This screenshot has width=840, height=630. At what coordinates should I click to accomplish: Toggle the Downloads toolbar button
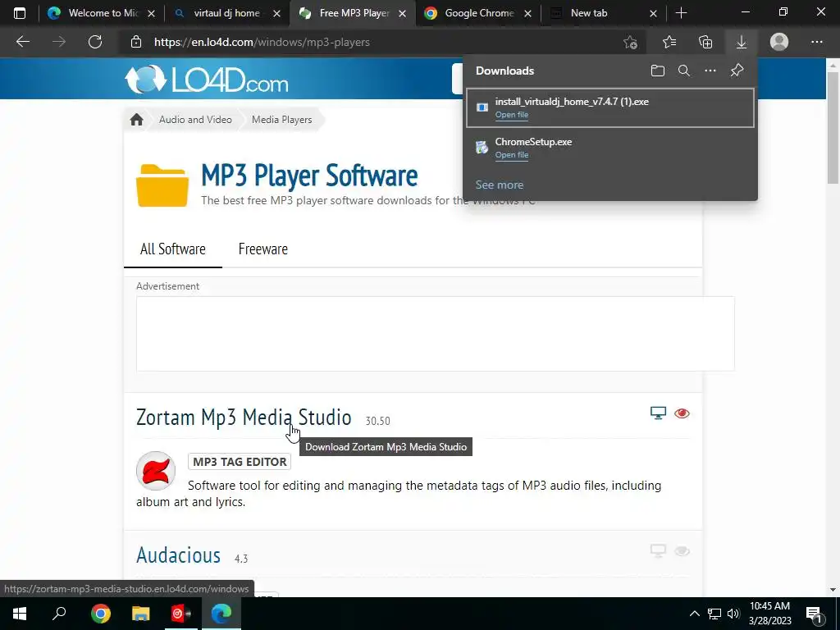click(x=742, y=42)
